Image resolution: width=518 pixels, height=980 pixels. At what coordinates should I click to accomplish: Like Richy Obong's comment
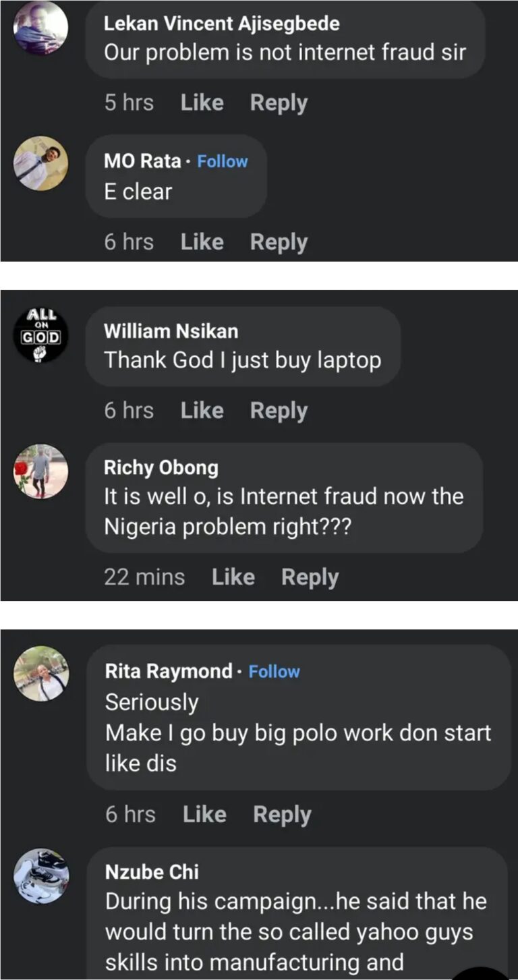click(x=233, y=577)
